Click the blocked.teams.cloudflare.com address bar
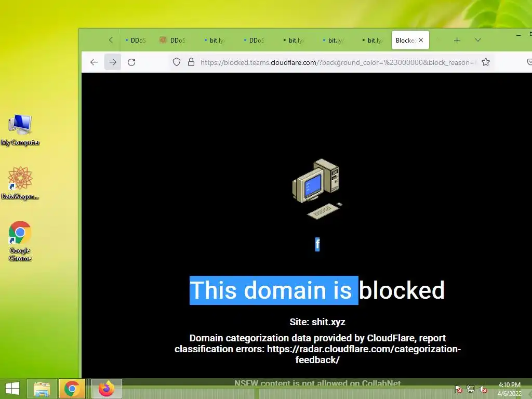The height and width of the screenshot is (399, 532). pyautogui.click(x=338, y=62)
